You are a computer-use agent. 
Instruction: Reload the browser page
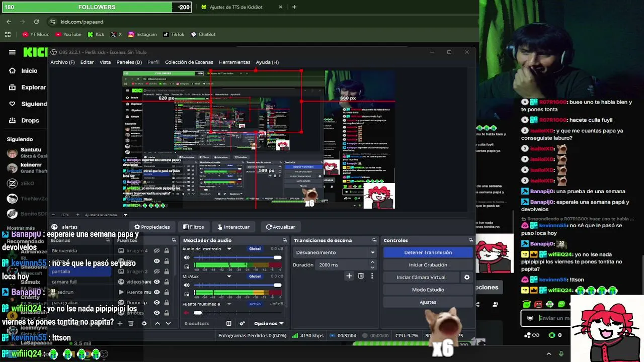[x=36, y=22]
